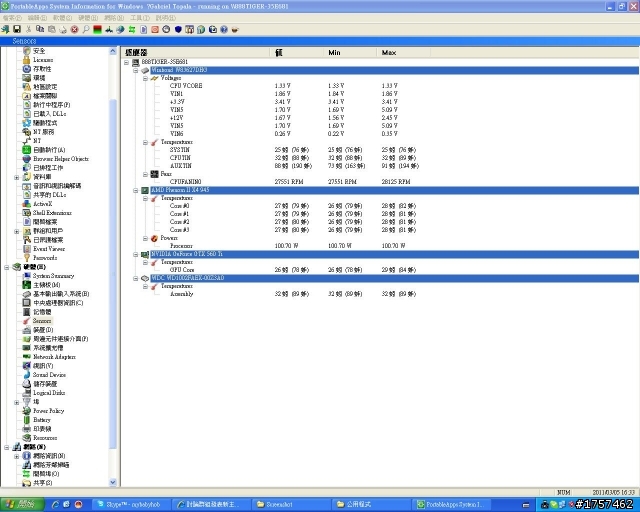Click the PortableApps System Info taskbar button
Image resolution: width=640 pixels, height=512 pixels.
[453, 505]
